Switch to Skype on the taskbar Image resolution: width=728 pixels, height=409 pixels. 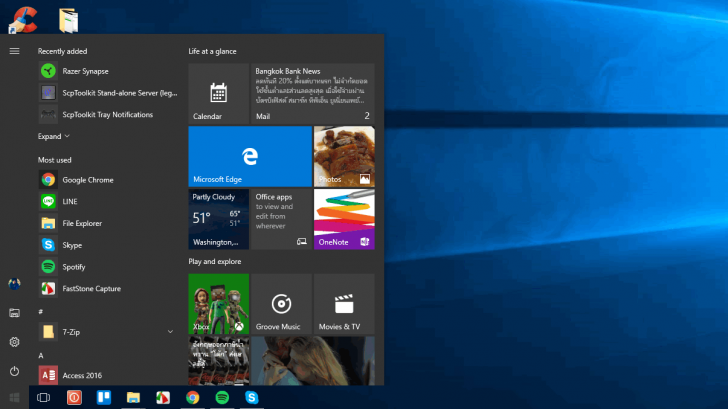252,397
